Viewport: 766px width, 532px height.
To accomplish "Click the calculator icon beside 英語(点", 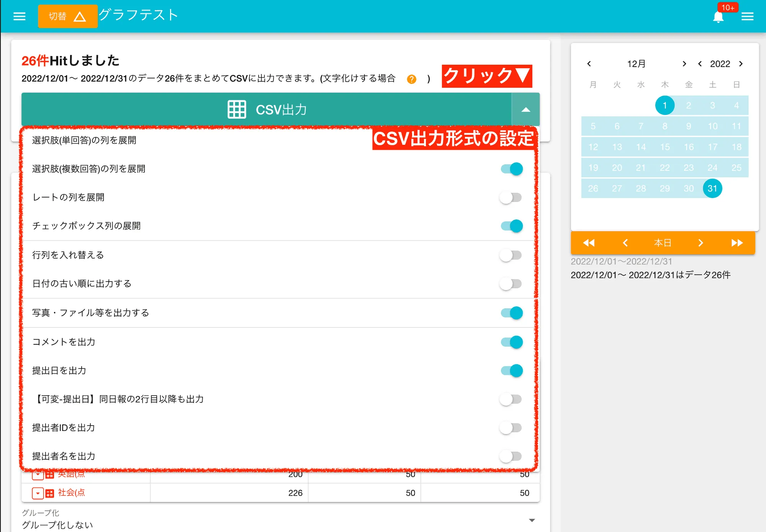I will pos(49,475).
